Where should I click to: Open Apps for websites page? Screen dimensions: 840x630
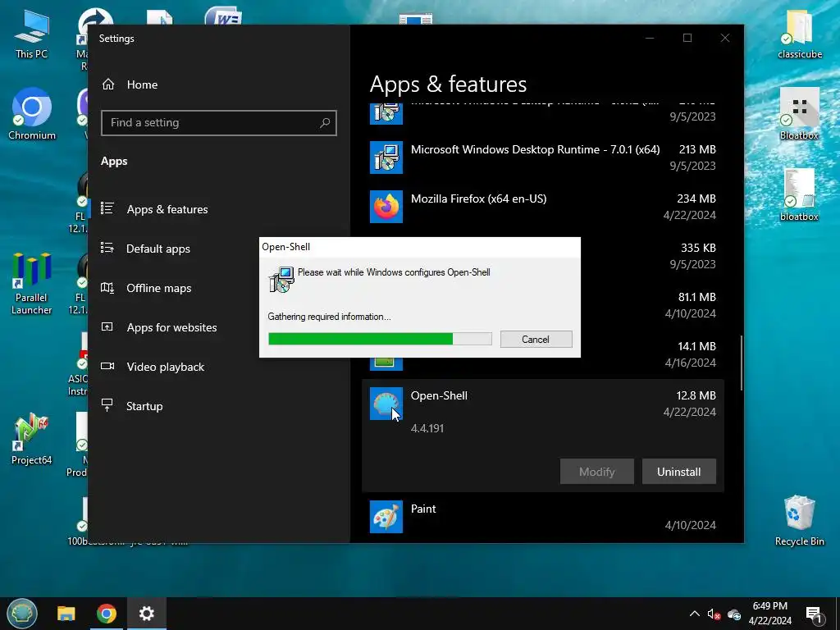point(171,327)
